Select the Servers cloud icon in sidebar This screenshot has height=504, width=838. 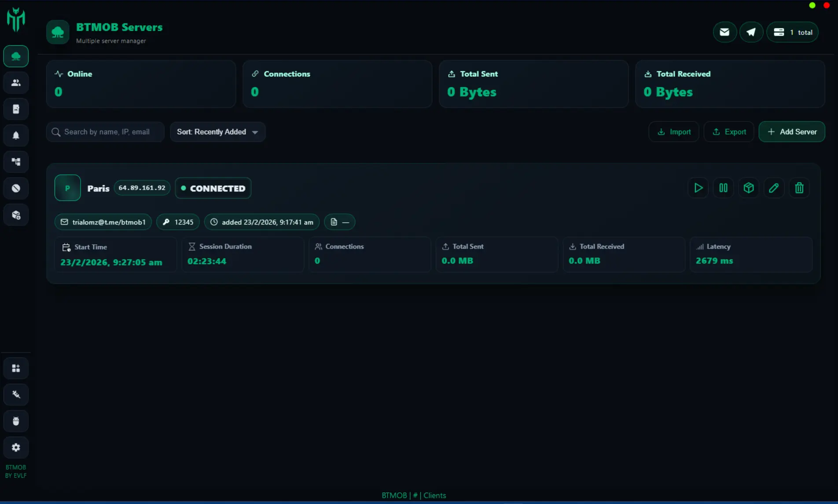point(16,56)
